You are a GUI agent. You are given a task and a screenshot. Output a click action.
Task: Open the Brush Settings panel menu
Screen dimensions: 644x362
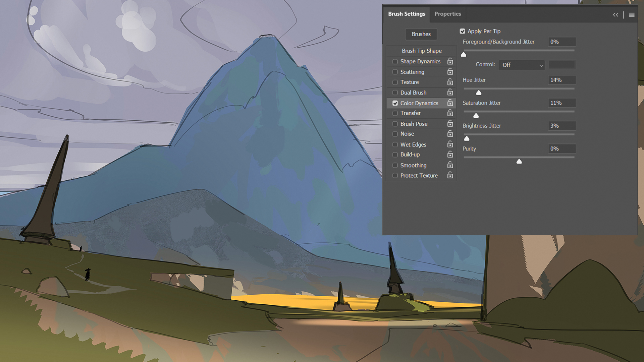[x=632, y=15]
